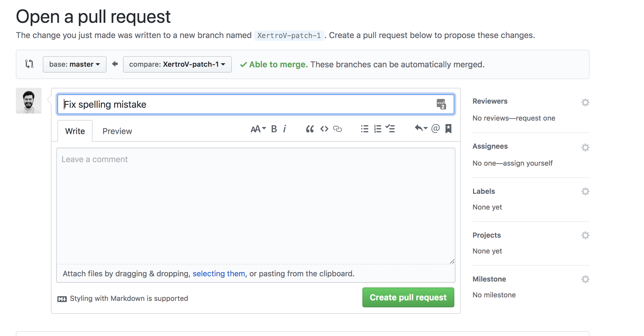
Task: Click Styling with Markdown is supported link
Action: click(x=129, y=299)
